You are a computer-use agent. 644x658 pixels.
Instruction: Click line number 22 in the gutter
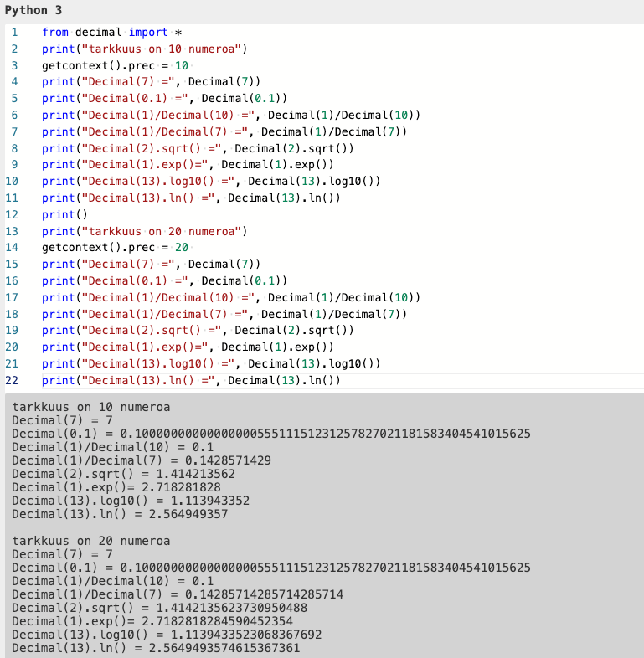coord(12,380)
